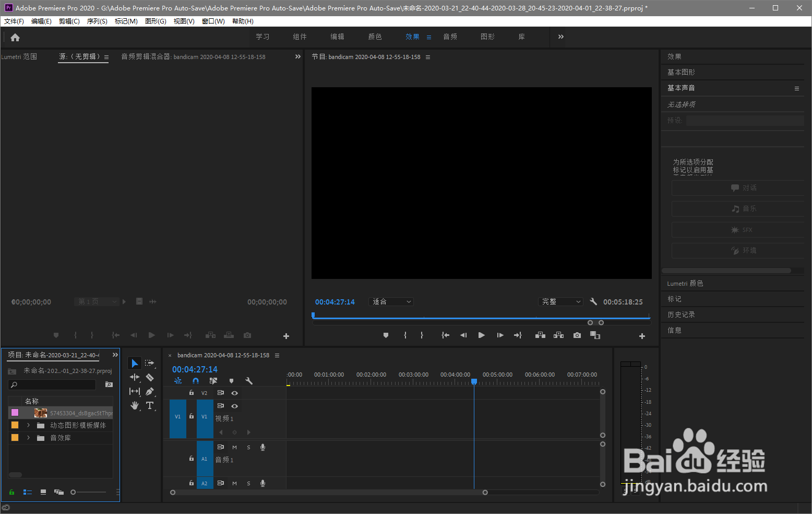Switch to 颜色 workspace tab
This screenshot has width=812, height=514.
tap(375, 37)
